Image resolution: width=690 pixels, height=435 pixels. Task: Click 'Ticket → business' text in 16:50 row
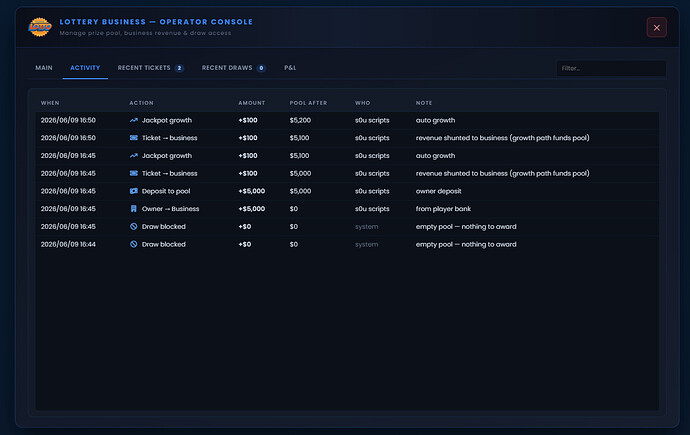click(169, 138)
